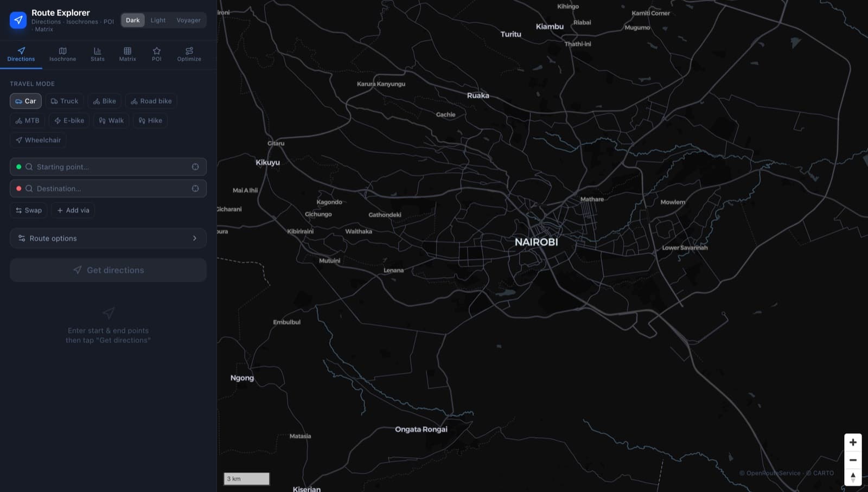Add a via waypoint
868x492 pixels.
[73, 210]
